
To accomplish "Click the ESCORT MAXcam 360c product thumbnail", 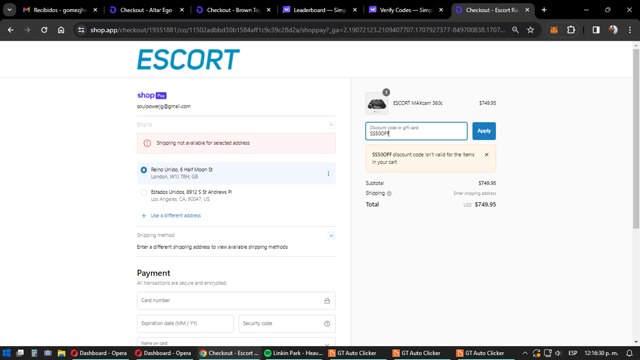I will click(x=377, y=103).
